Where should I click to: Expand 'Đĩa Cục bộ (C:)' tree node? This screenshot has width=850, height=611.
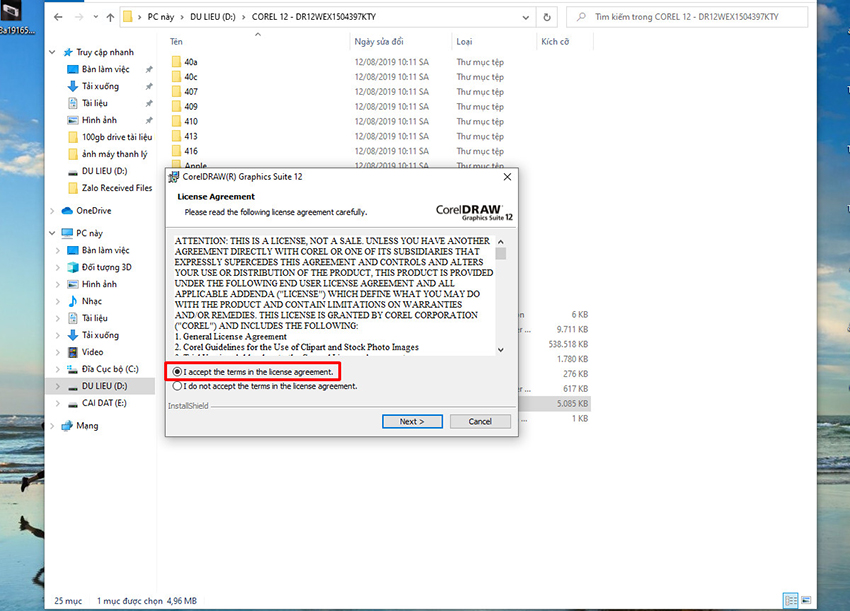pyautogui.click(x=57, y=369)
